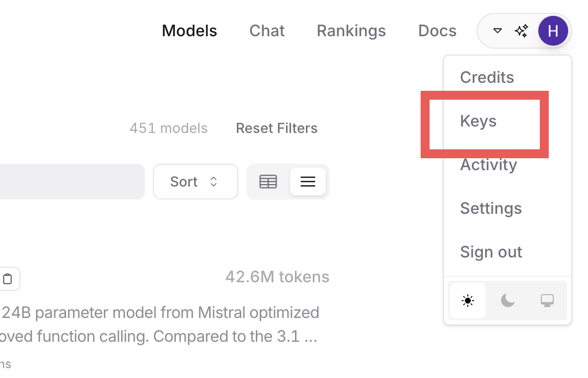Go to the Chat page
Image resolution: width=588 pixels, height=378 pixels.
pyautogui.click(x=267, y=31)
